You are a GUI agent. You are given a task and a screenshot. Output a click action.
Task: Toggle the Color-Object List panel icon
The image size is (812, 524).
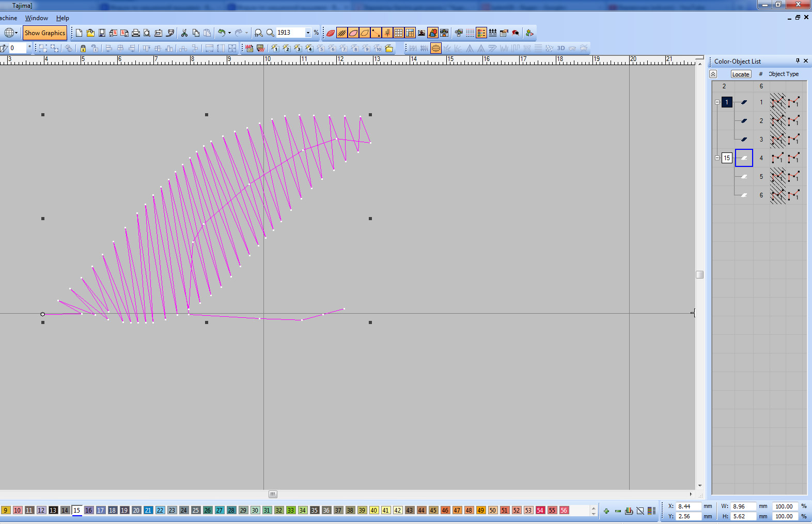pyautogui.click(x=481, y=33)
